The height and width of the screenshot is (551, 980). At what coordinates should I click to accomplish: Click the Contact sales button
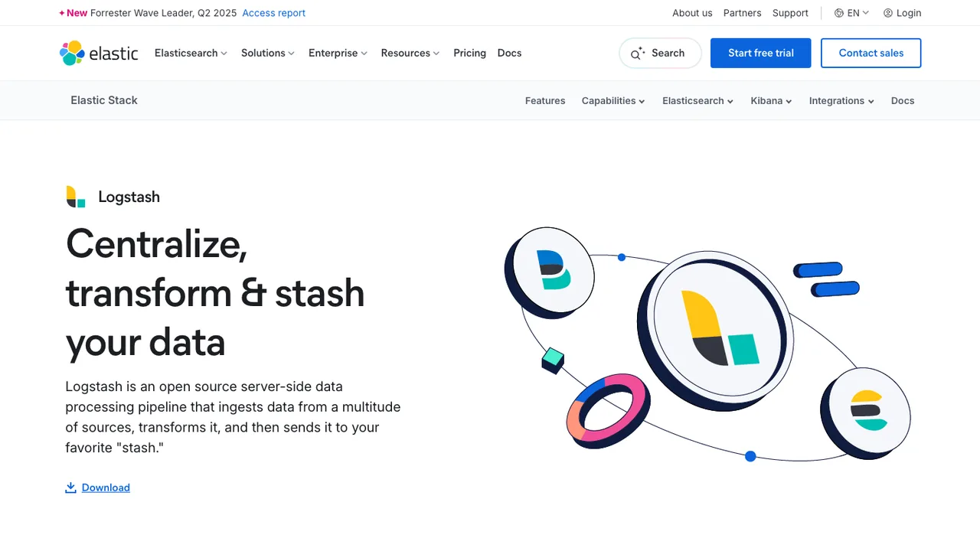(x=871, y=53)
